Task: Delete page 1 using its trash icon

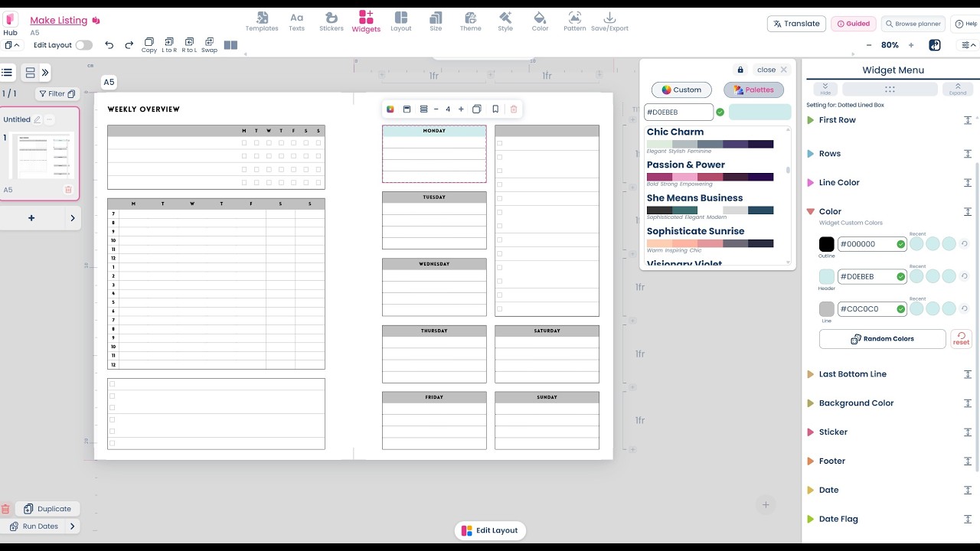Action: point(68,190)
